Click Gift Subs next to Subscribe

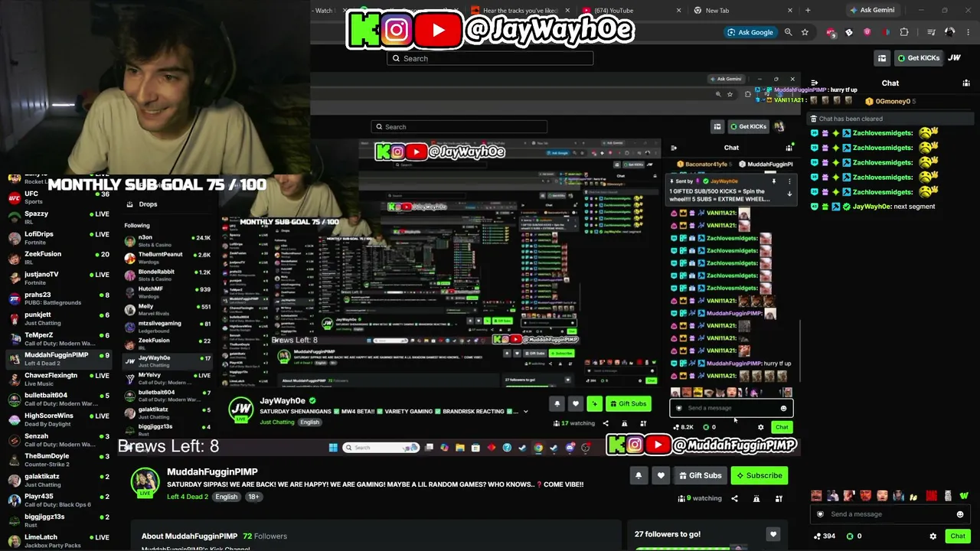[x=700, y=476]
